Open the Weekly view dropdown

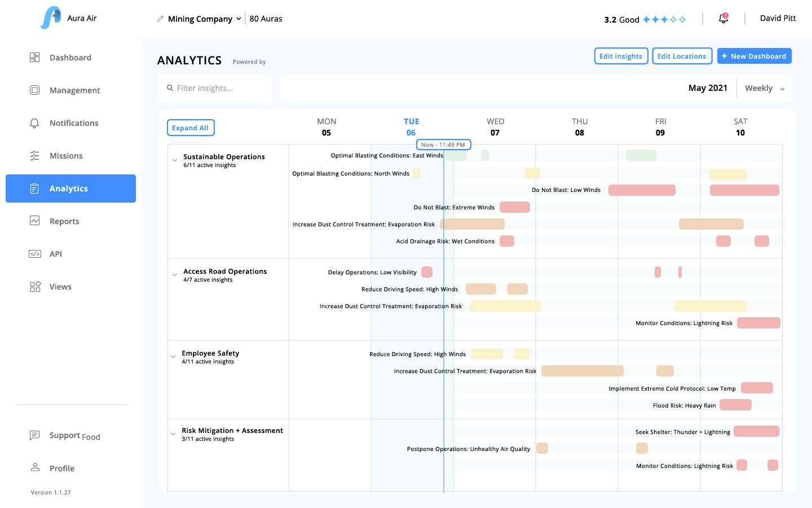(x=763, y=88)
